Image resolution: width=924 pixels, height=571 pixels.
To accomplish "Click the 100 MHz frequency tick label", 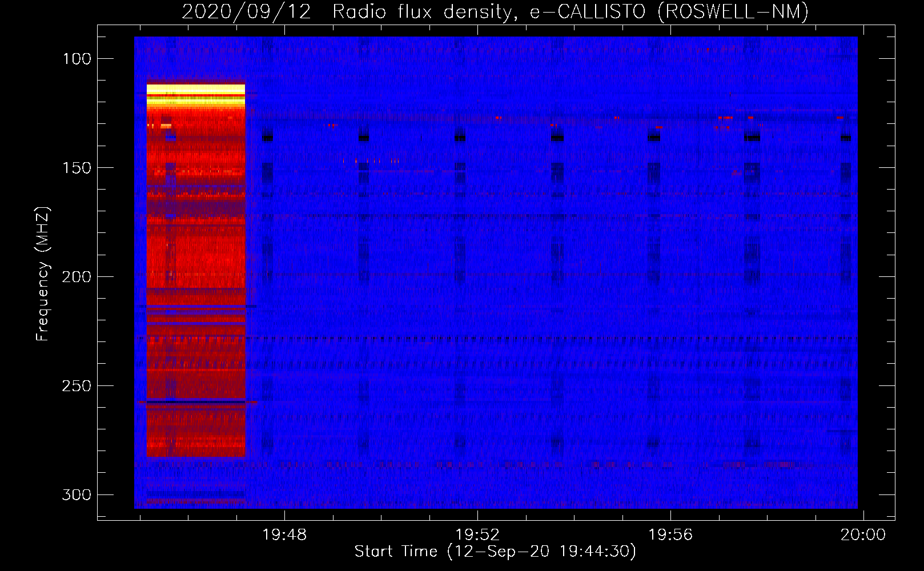I will point(77,59).
